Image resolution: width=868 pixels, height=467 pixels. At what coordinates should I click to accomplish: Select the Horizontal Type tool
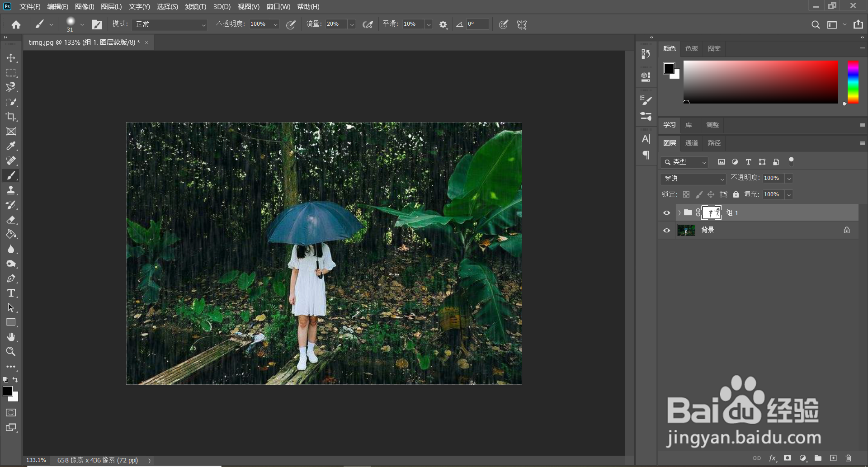(11, 293)
